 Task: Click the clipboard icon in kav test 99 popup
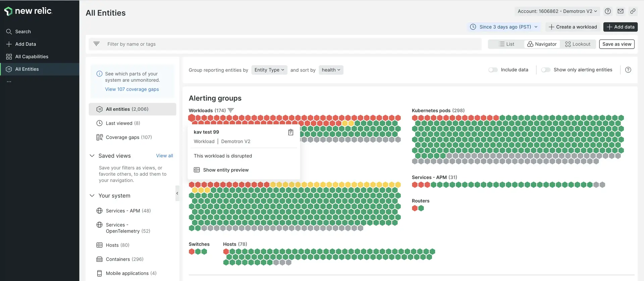tap(290, 132)
